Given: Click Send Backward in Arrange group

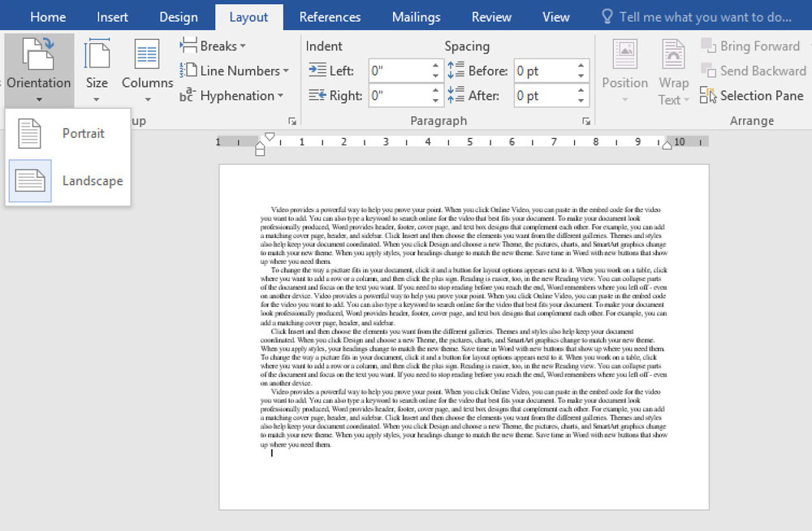Looking at the screenshot, I should (753, 71).
